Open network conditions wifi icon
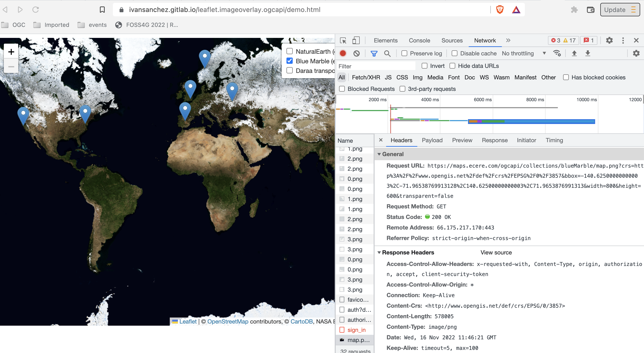Screen dimensions: 644x353 pos(557,53)
